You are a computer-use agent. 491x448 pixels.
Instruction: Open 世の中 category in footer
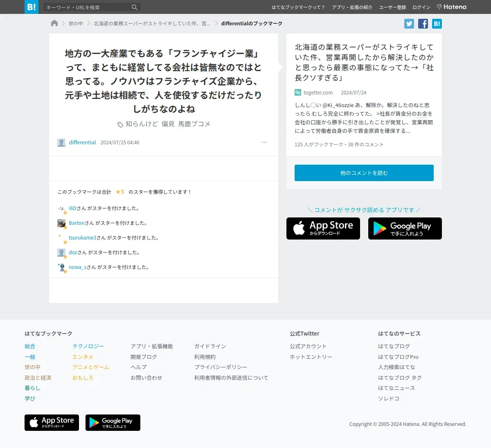32,367
